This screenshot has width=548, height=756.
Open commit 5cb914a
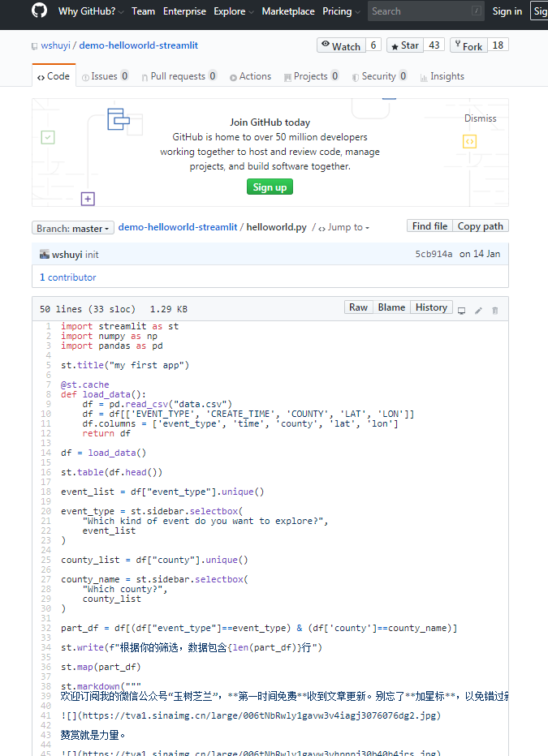pyautogui.click(x=434, y=254)
